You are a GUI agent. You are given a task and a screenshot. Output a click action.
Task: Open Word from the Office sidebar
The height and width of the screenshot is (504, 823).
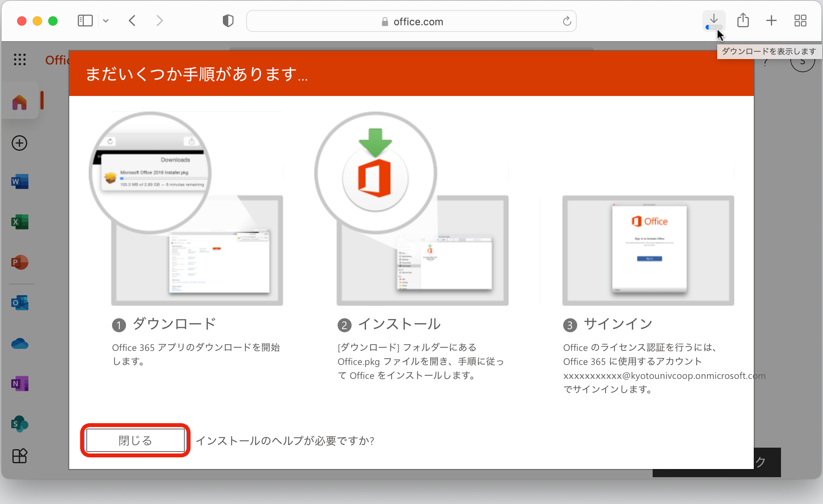20,181
